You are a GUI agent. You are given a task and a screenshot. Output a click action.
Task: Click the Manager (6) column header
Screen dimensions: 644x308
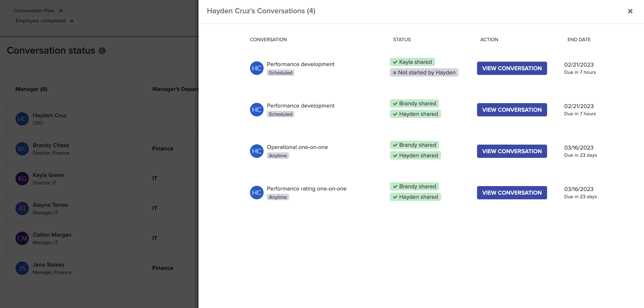pyautogui.click(x=31, y=89)
